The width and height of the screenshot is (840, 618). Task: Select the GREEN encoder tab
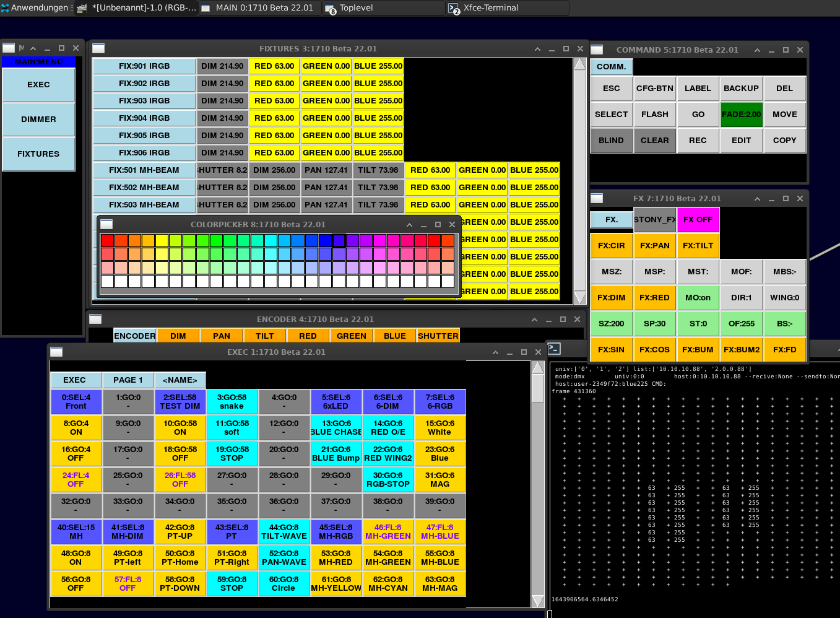pos(352,336)
